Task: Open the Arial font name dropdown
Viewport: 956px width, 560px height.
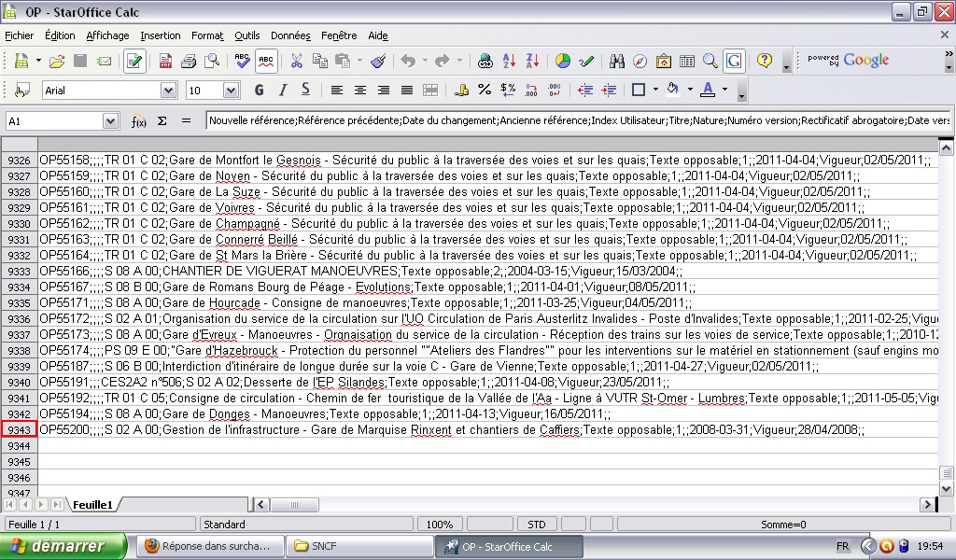Action: (168, 91)
